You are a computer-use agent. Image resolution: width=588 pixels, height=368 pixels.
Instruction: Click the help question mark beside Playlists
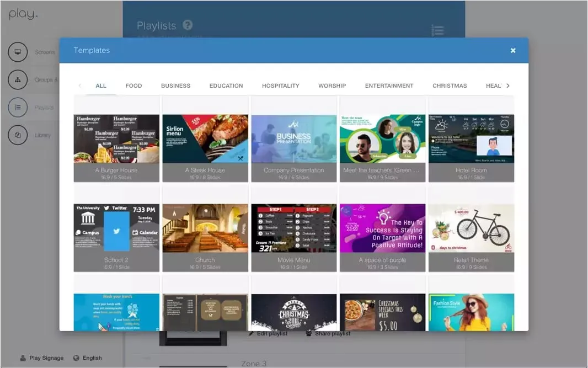point(188,25)
